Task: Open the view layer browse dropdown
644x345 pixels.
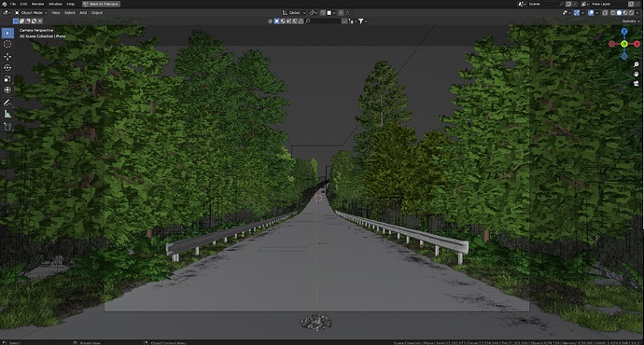Action: pos(586,4)
